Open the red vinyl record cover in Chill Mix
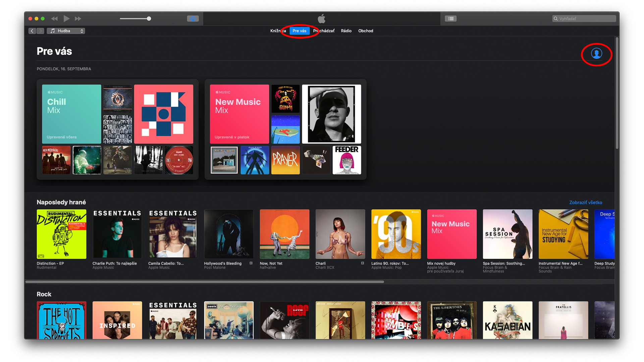644x362 pixels. 179,160
